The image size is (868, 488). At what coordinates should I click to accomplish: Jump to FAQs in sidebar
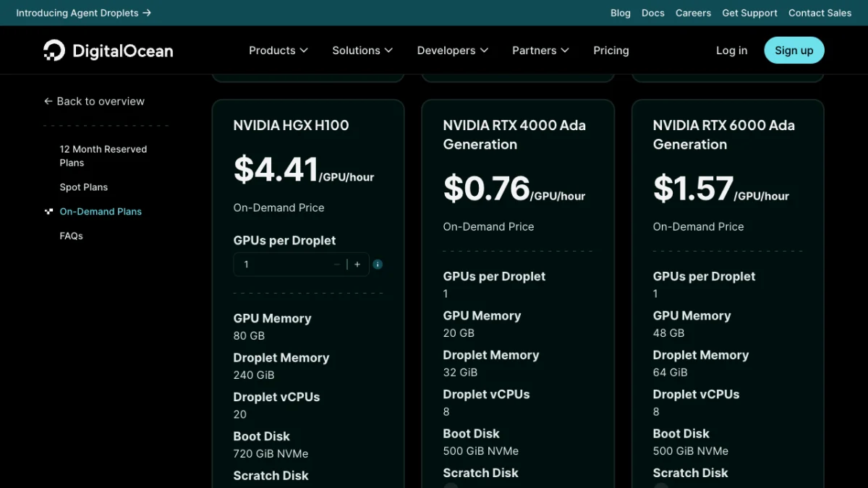pyautogui.click(x=72, y=236)
